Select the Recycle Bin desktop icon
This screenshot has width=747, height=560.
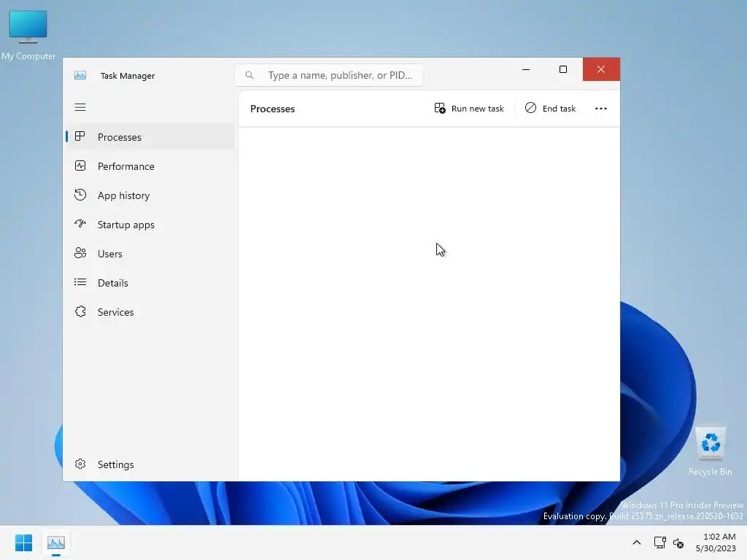tap(711, 451)
